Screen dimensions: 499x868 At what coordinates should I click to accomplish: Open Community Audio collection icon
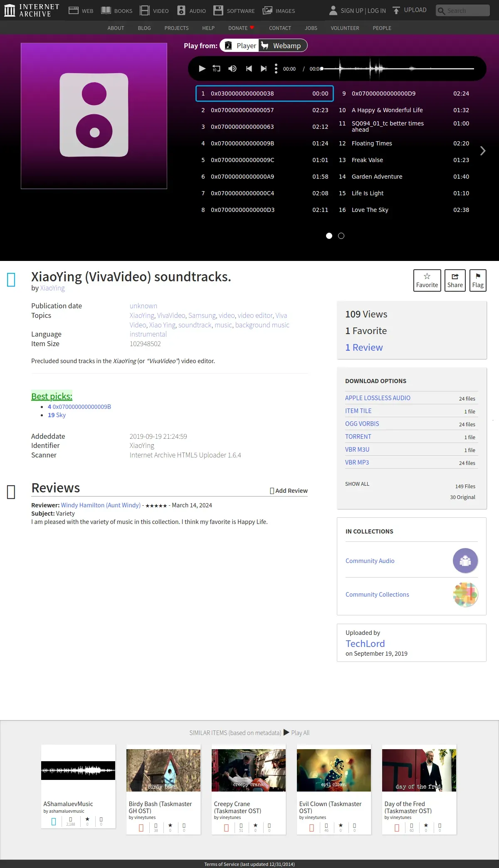coord(465,561)
